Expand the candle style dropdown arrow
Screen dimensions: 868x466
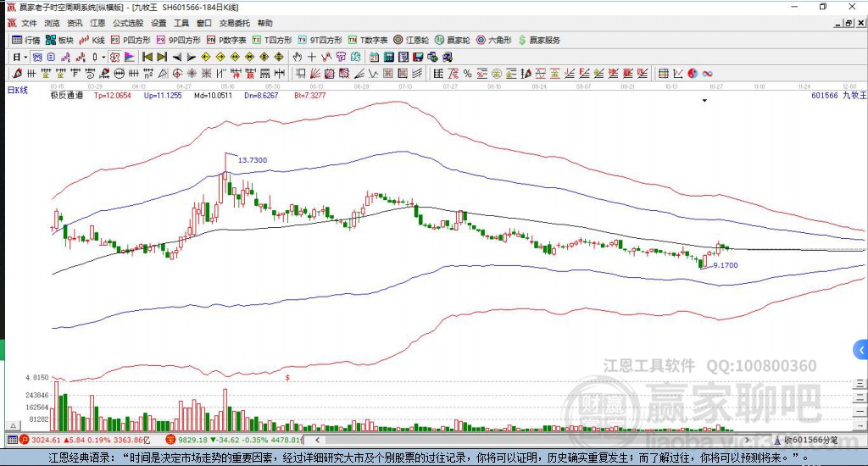tap(103, 57)
